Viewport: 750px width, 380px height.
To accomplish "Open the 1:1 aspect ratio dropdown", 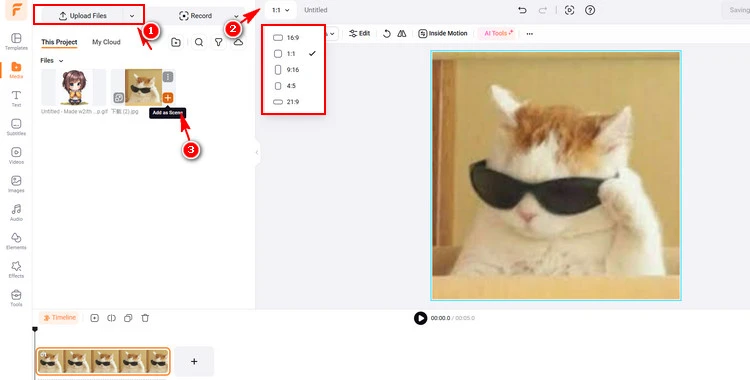I will [280, 10].
